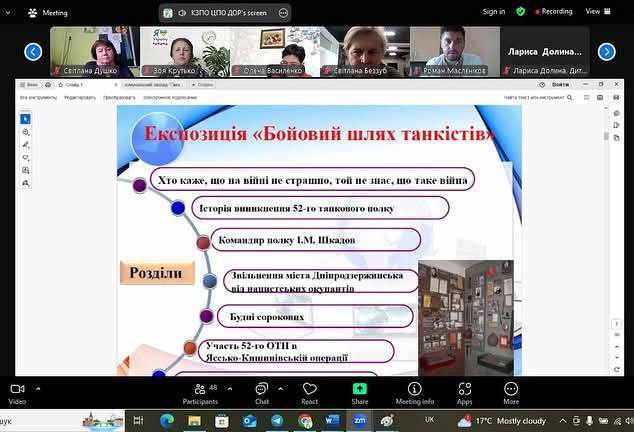Open the Apps panel

pos(465,392)
